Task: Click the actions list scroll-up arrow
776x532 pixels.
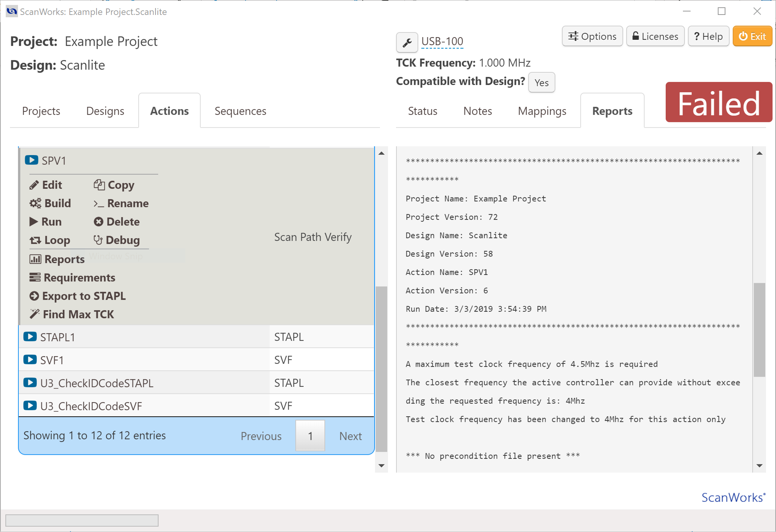Action: click(381, 153)
